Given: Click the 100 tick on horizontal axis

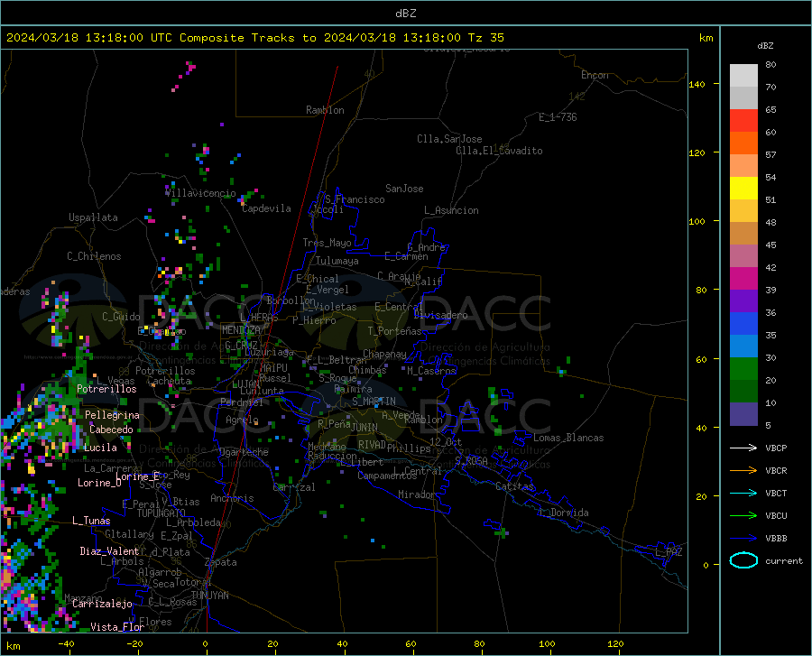Looking at the screenshot, I should (x=547, y=644).
